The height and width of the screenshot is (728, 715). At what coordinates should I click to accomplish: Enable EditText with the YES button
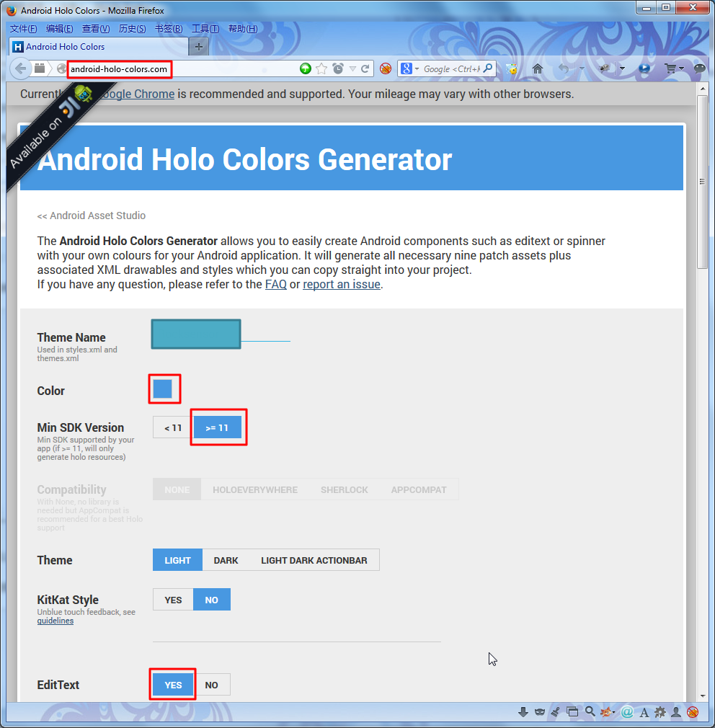tap(173, 685)
